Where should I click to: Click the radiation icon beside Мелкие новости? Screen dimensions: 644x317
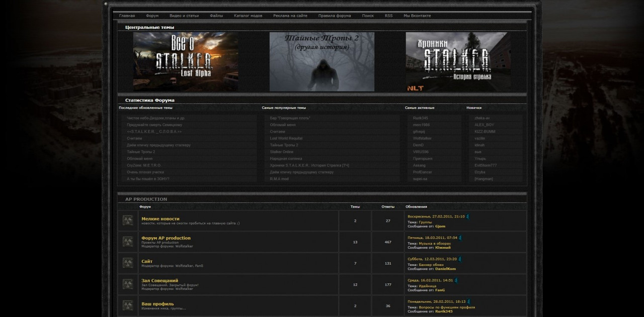pos(128,221)
